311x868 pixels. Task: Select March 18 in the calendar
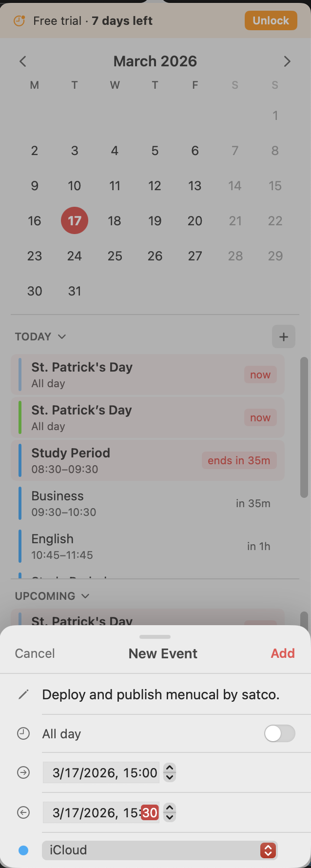click(x=115, y=221)
